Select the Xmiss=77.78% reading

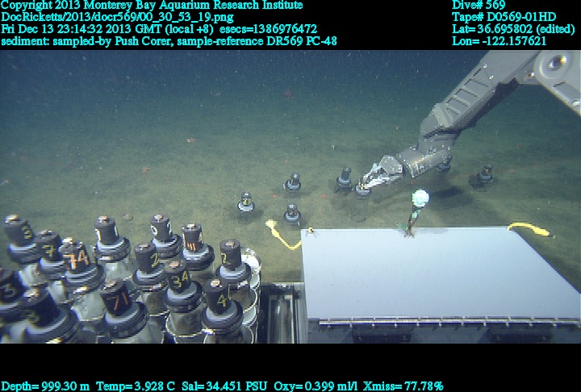click(403, 386)
